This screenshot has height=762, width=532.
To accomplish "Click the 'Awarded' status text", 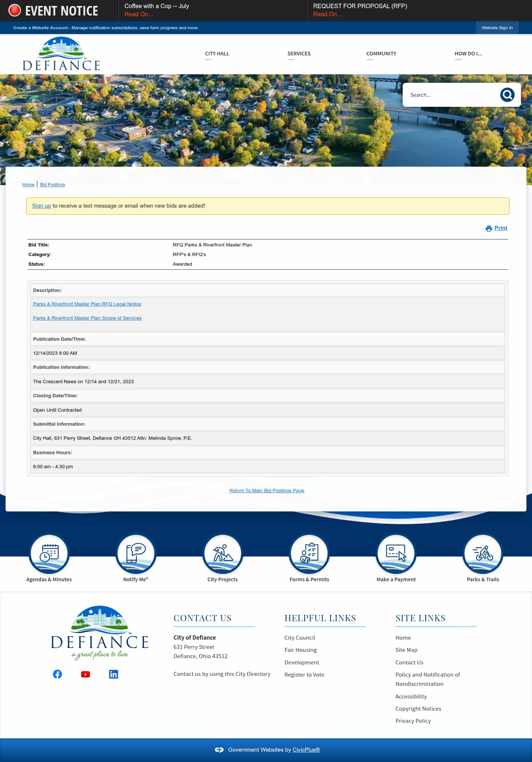I will tap(182, 264).
